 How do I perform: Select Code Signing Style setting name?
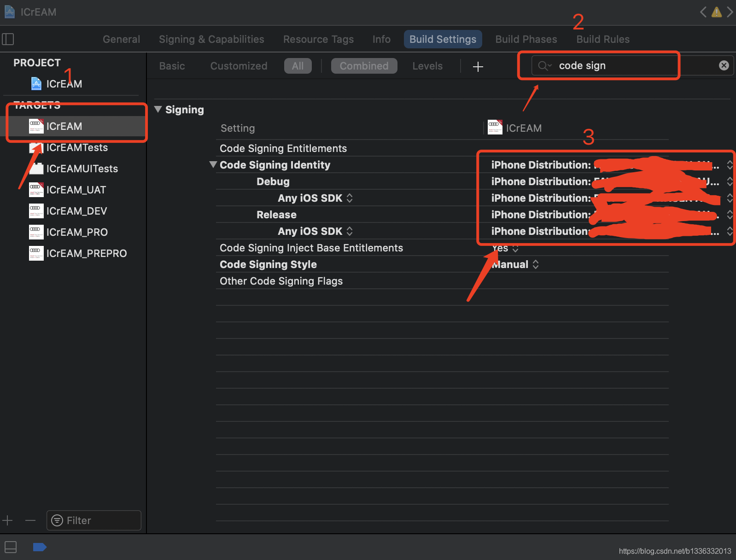[x=268, y=264]
